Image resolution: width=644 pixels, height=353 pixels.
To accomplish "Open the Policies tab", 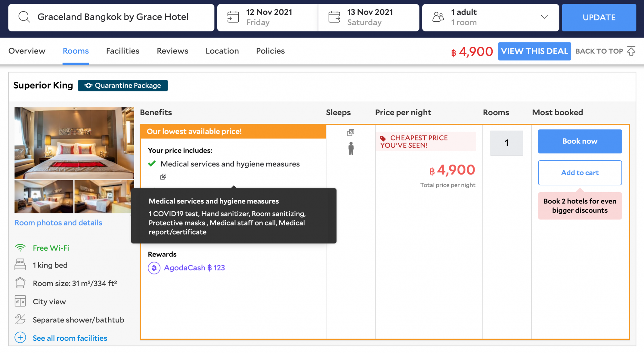I will click(270, 51).
